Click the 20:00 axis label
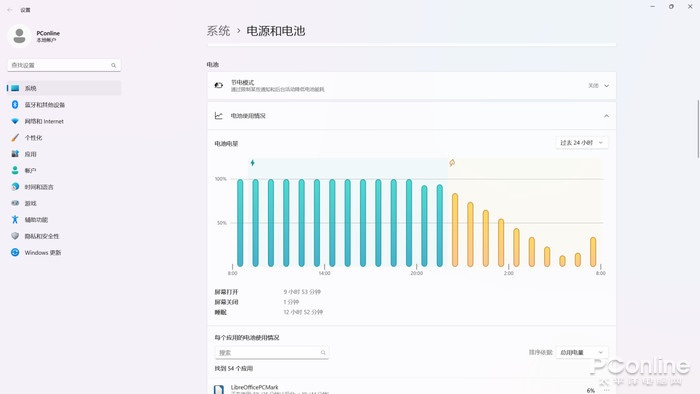Image resolution: width=700 pixels, height=394 pixels. point(417,273)
